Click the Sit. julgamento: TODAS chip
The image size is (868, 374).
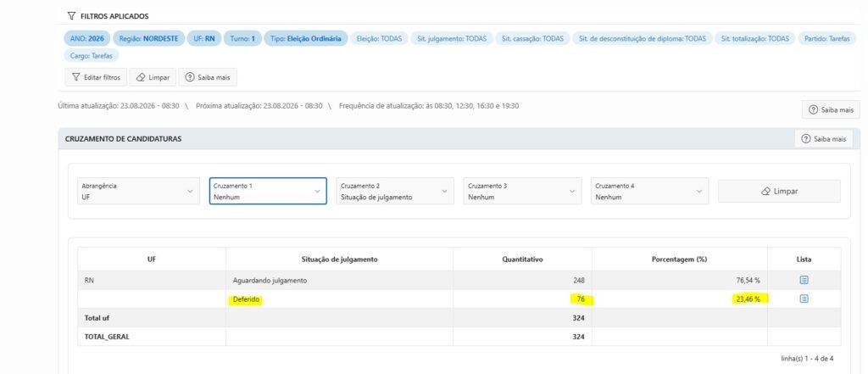452,39
